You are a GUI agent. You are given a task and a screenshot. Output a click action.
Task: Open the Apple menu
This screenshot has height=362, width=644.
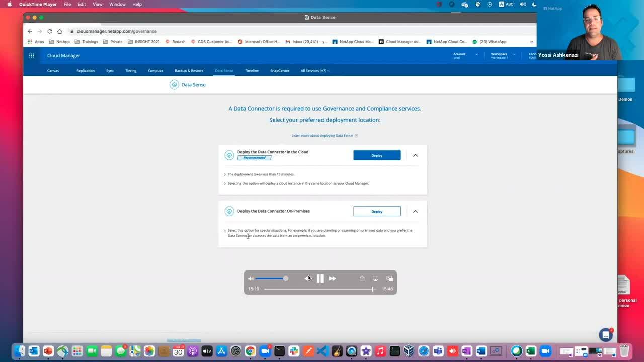coord(9,4)
